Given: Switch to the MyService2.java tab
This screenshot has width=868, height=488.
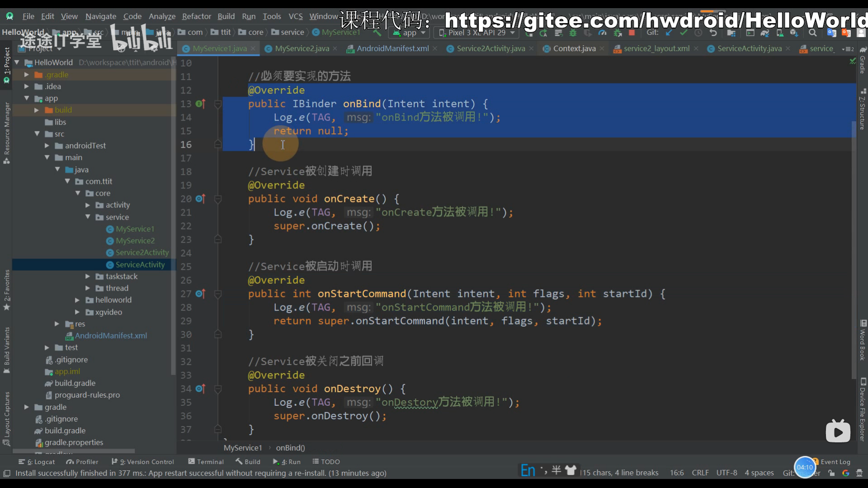Looking at the screenshot, I should (x=302, y=48).
